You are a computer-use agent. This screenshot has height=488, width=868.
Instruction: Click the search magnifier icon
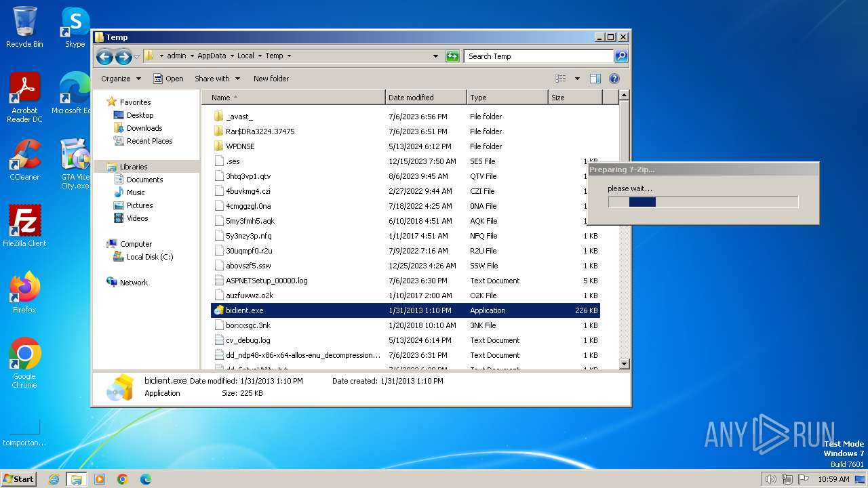pos(620,56)
